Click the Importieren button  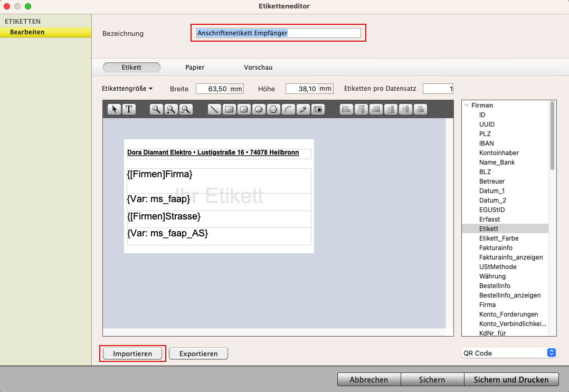(x=132, y=353)
